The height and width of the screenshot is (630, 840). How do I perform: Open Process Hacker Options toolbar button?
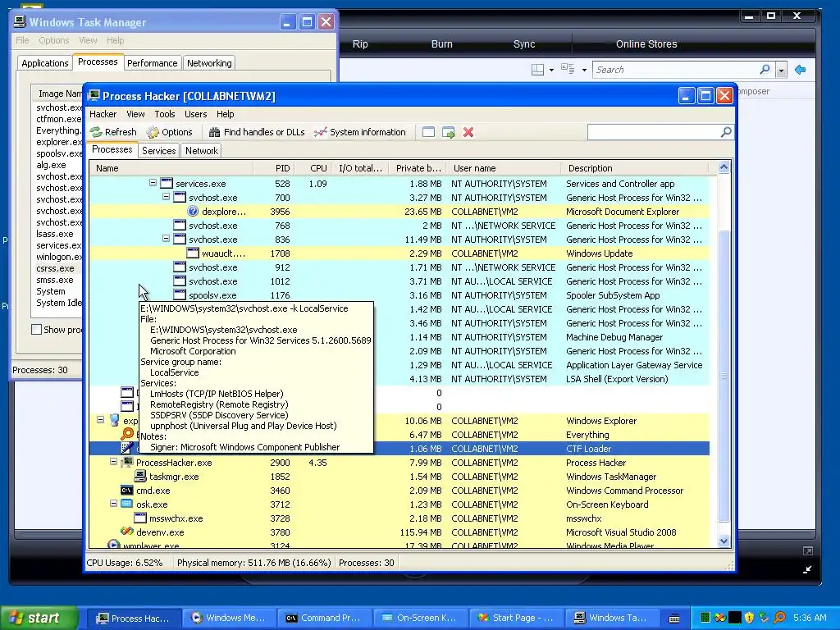169,132
